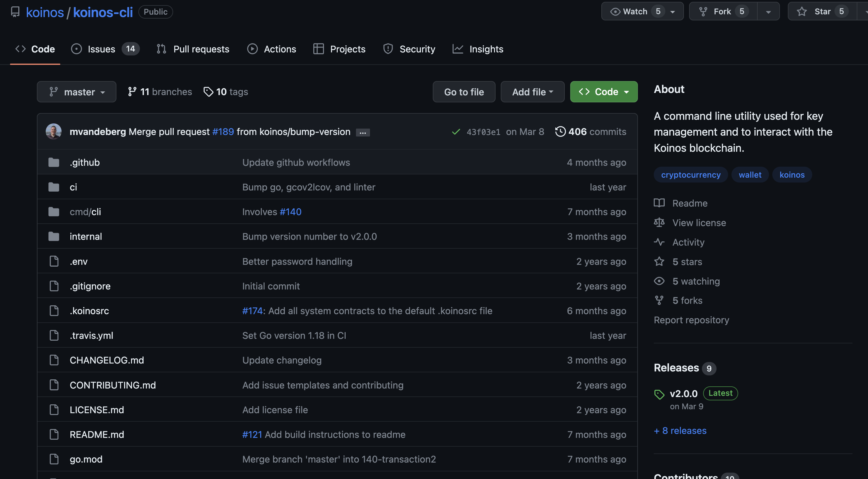Viewport: 868px width, 479px height.
Task: Open the Pull requests tab
Action: click(x=193, y=49)
